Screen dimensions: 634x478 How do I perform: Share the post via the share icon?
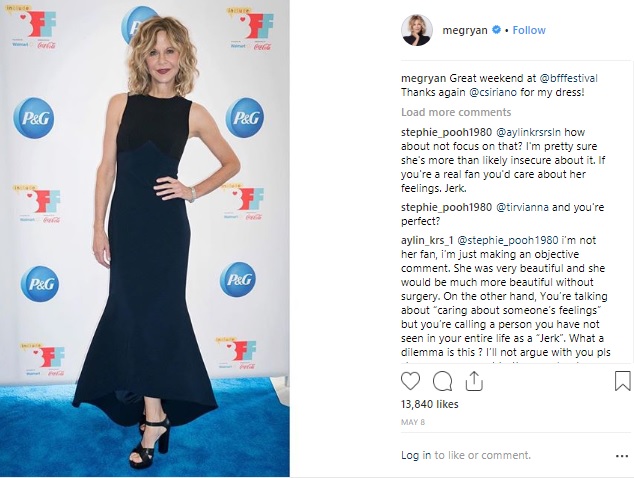tap(474, 381)
